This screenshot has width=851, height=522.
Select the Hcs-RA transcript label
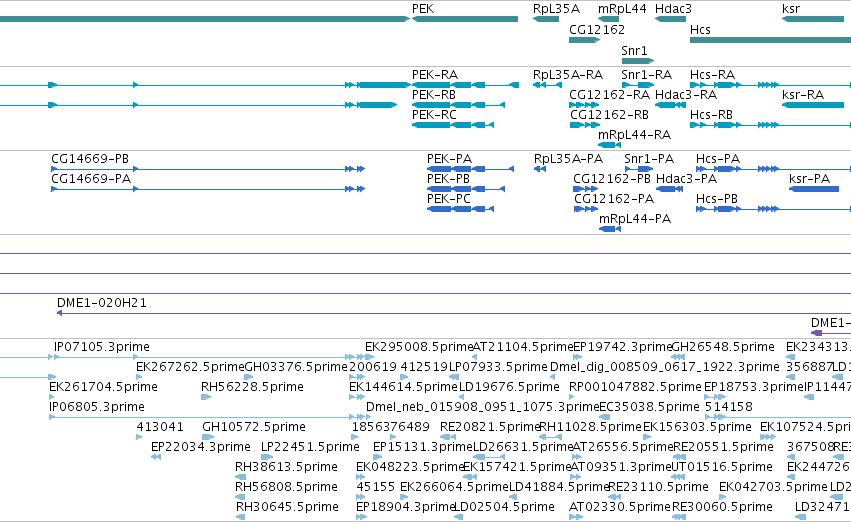713,74
